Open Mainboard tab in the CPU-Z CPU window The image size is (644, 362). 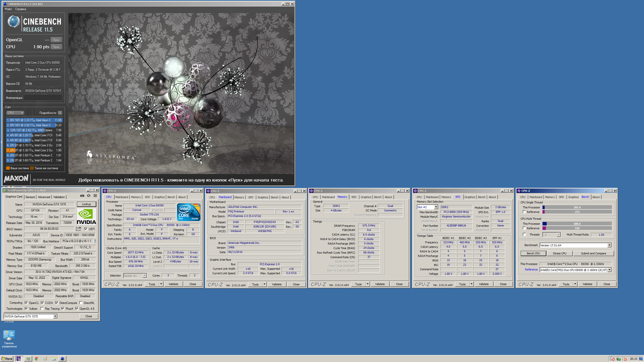[122, 197]
